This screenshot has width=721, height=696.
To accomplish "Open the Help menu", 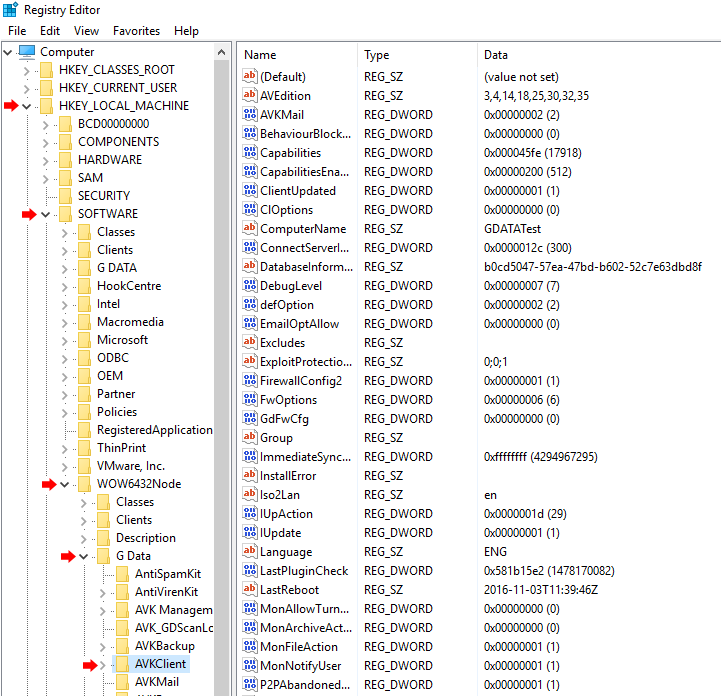I will [186, 31].
